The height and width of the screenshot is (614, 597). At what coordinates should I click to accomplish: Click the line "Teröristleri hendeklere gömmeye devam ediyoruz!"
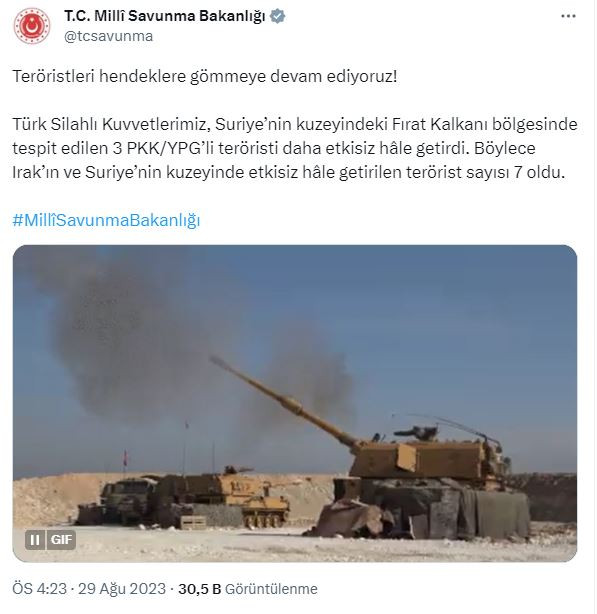(x=205, y=76)
